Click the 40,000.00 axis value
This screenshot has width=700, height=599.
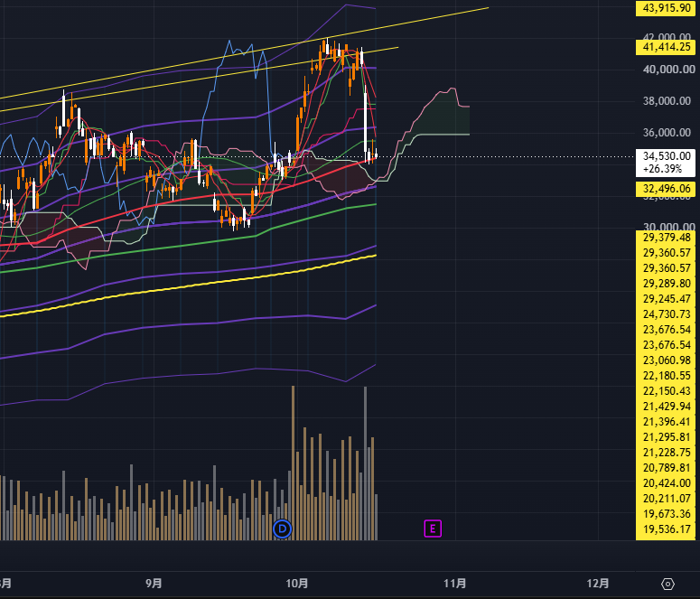pyautogui.click(x=668, y=70)
